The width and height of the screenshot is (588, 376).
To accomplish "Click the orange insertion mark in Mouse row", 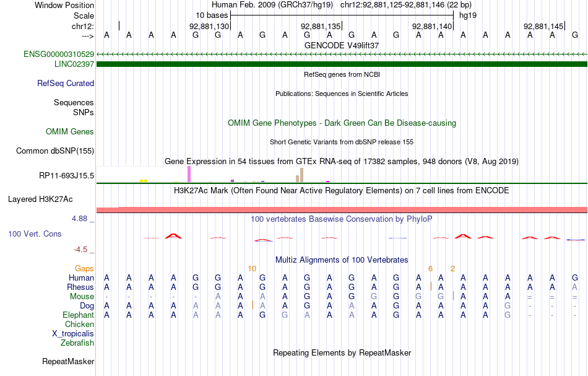I will [x=453, y=295].
